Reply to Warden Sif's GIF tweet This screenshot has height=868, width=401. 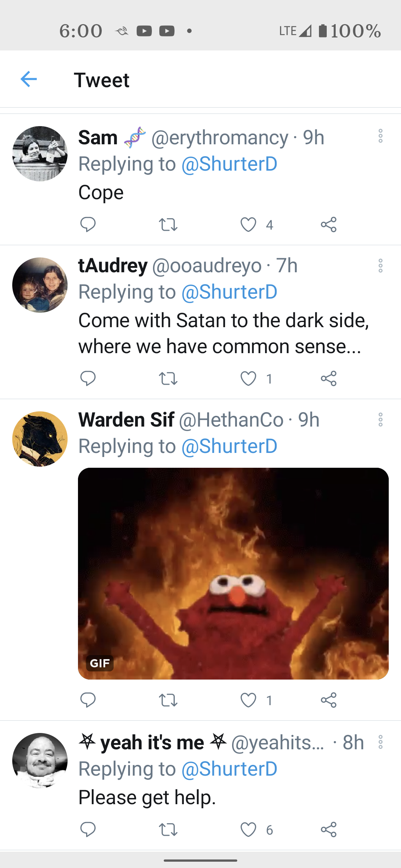(88, 700)
